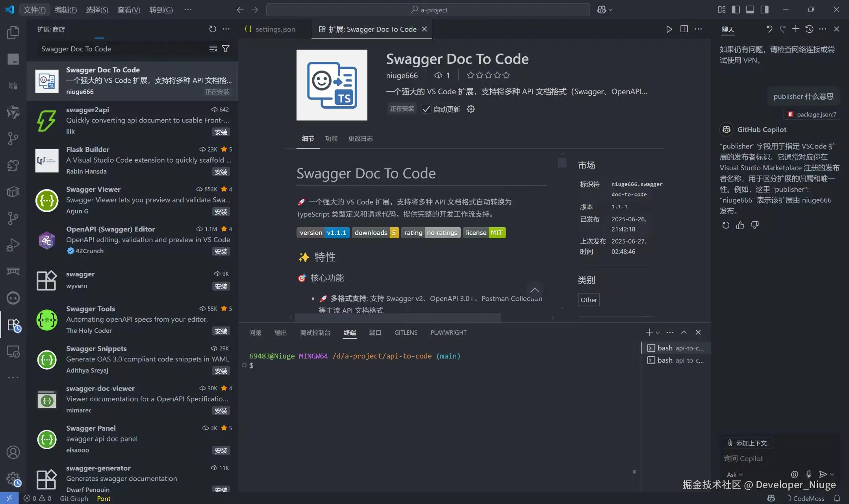Open the Explorer view in activity bar
Viewport: 849px width, 504px height.
(x=13, y=32)
